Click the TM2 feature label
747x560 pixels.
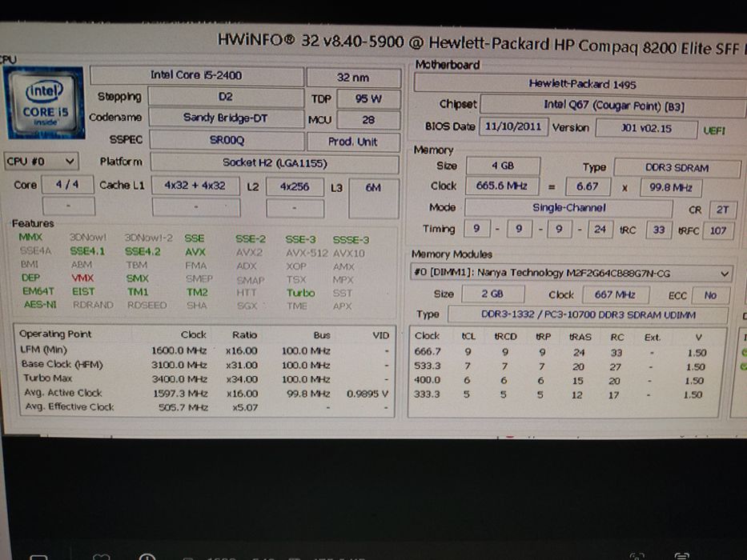click(x=197, y=292)
